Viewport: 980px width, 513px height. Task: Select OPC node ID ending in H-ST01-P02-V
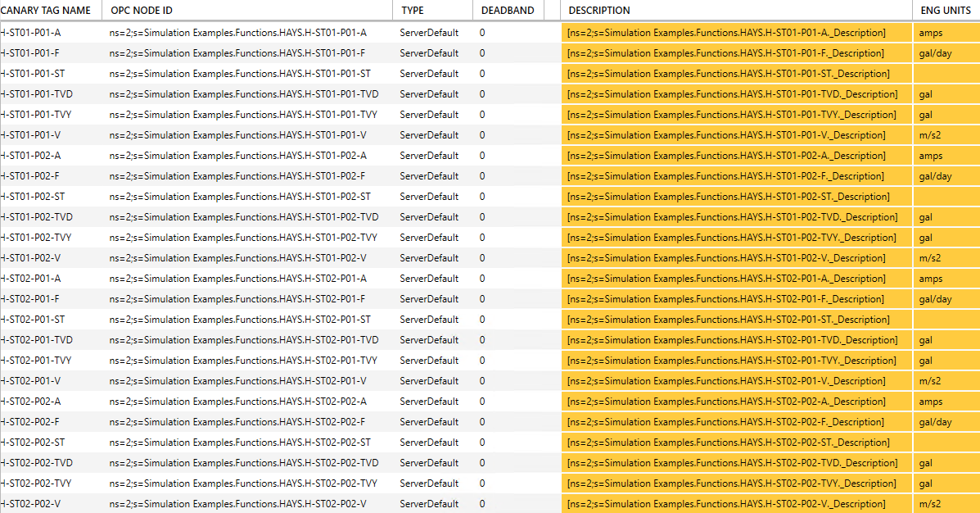pyautogui.click(x=237, y=258)
